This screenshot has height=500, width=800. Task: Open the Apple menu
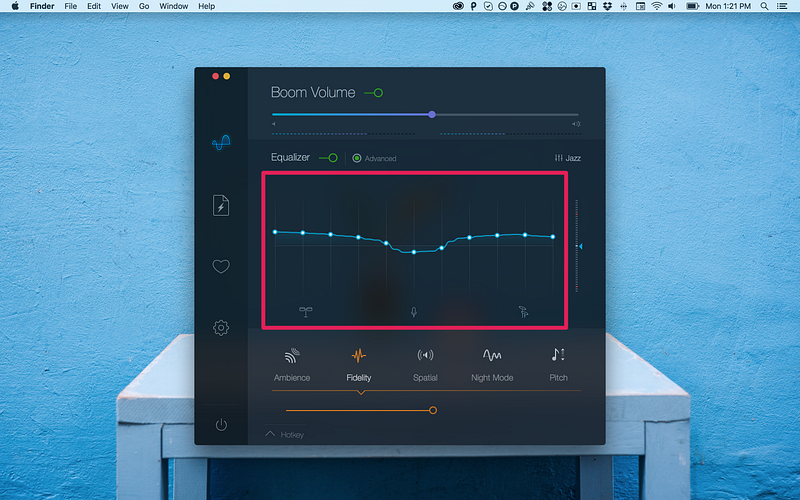(15, 6)
